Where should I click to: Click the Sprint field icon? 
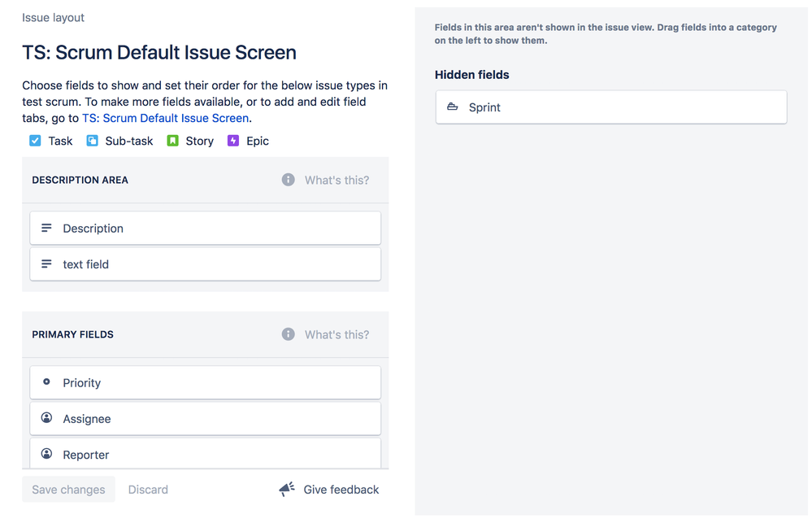click(453, 107)
